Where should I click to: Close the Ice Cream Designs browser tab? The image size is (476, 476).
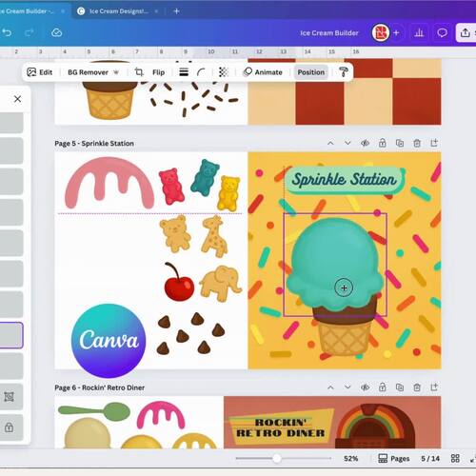pyautogui.click(x=156, y=11)
